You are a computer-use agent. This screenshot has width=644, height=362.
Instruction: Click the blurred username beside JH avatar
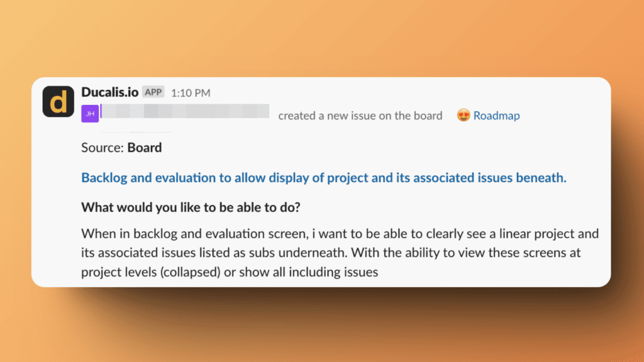coord(186,113)
